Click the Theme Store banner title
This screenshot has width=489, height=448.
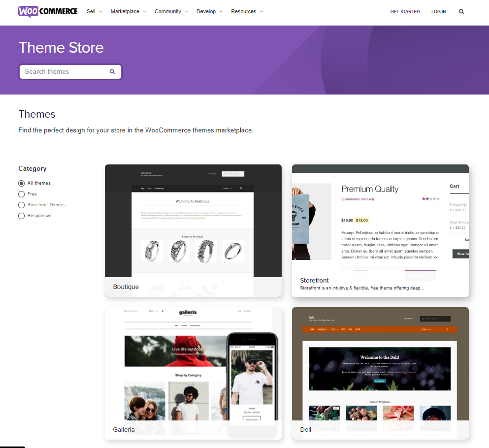coord(61,48)
